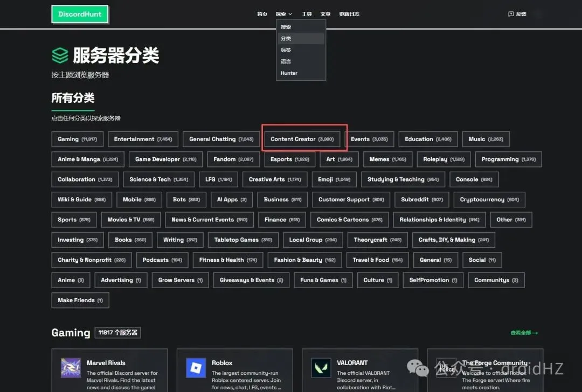
Task: Open the 工具 menu item
Action: pos(307,14)
